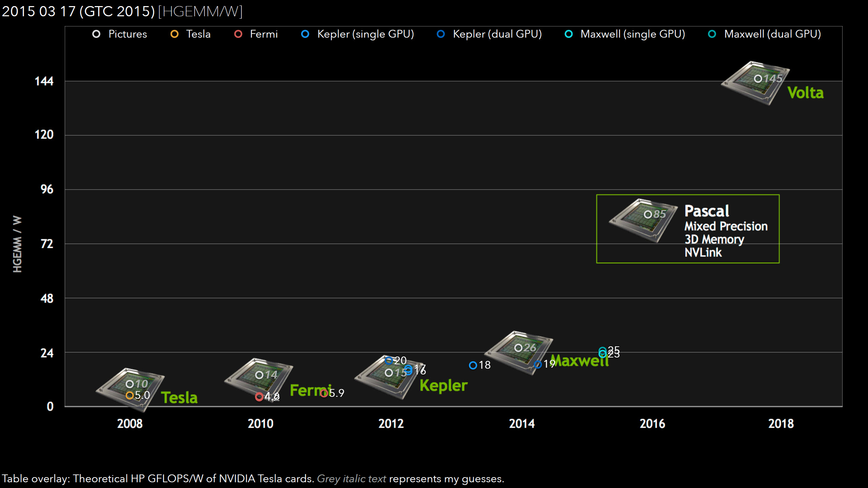
Task: Click the Kepler data point labeled 18
Action: tap(473, 365)
